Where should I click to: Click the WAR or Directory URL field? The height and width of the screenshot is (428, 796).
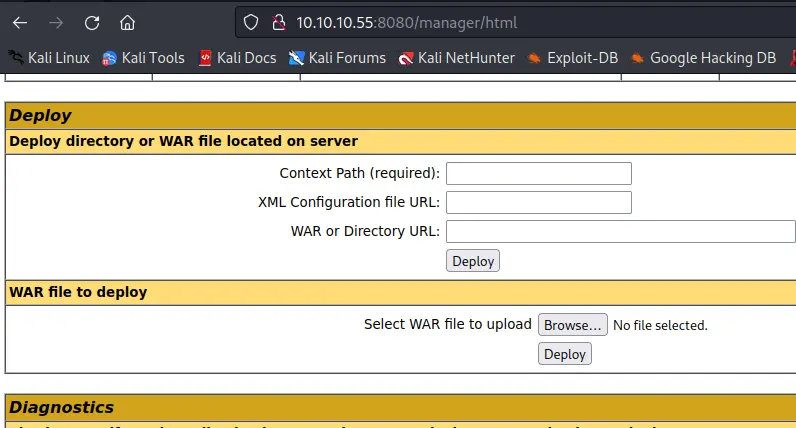(620, 232)
